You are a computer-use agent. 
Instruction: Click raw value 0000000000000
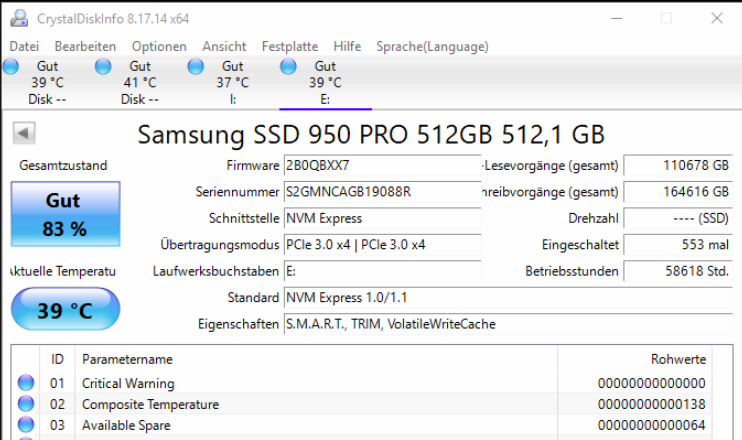pos(652,383)
